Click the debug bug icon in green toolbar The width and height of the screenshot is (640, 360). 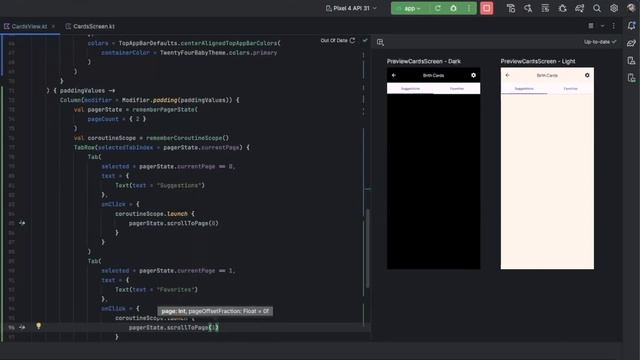click(453, 8)
